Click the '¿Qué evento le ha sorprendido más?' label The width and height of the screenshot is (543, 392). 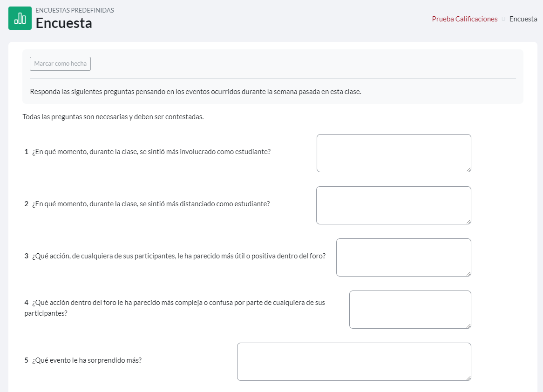point(87,360)
